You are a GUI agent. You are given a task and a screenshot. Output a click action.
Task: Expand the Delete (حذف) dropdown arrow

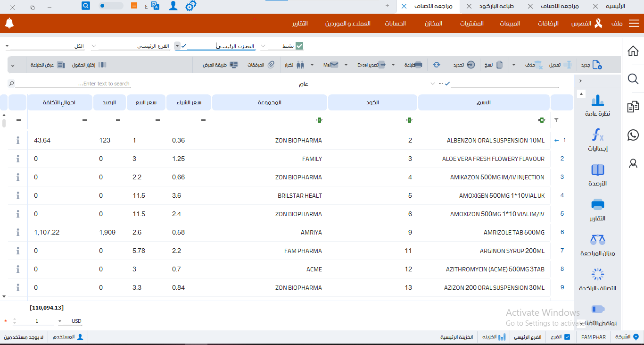[x=514, y=65]
